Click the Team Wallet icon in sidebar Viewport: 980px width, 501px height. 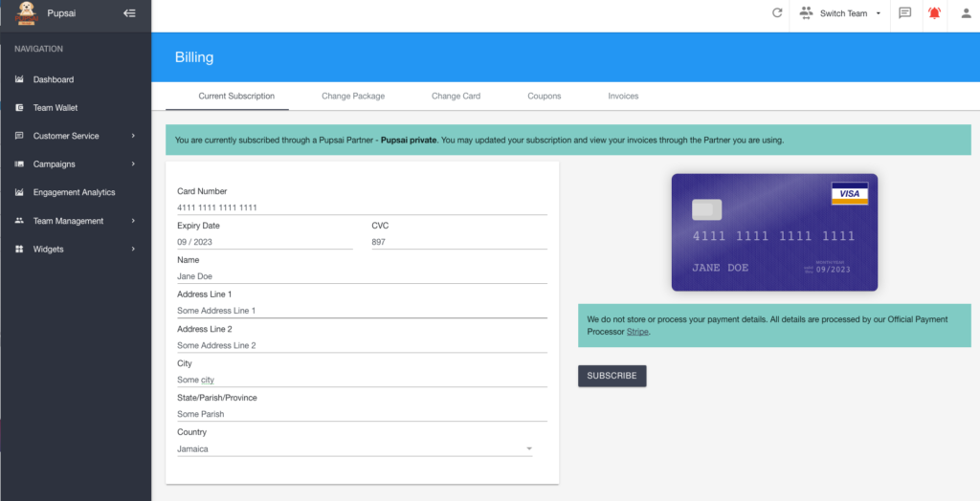click(19, 108)
